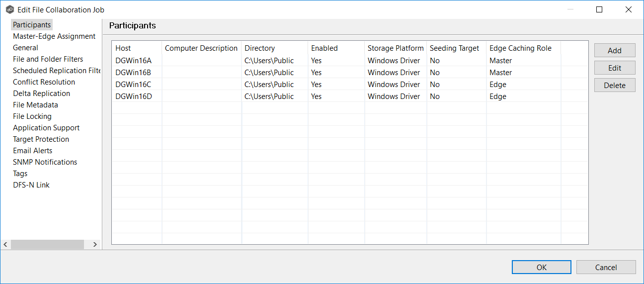Click the sidebar horizontal scrollbar thumb

pos(47,244)
